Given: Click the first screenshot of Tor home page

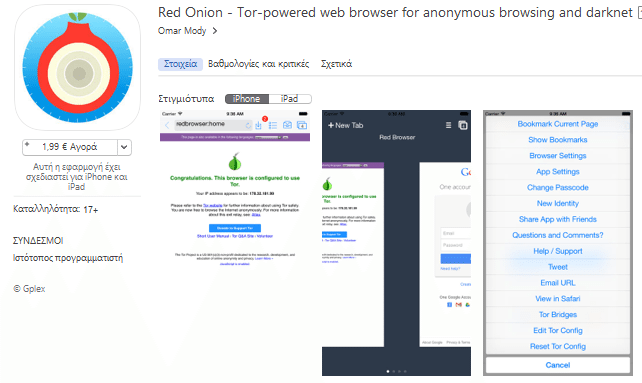Looking at the screenshot, I should coord(235,189).
